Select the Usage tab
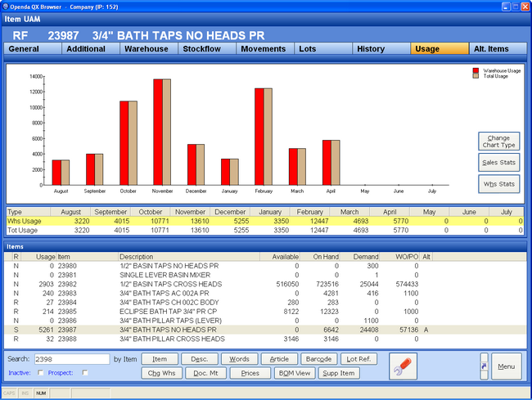Image resolution: width=532 pixels, height=400 pixels. 440,49
